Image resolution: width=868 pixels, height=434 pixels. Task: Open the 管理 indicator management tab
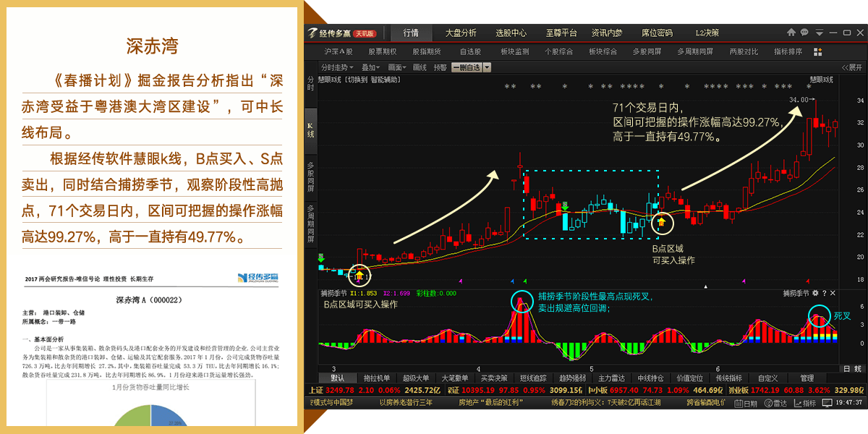(x=807, y=378)
